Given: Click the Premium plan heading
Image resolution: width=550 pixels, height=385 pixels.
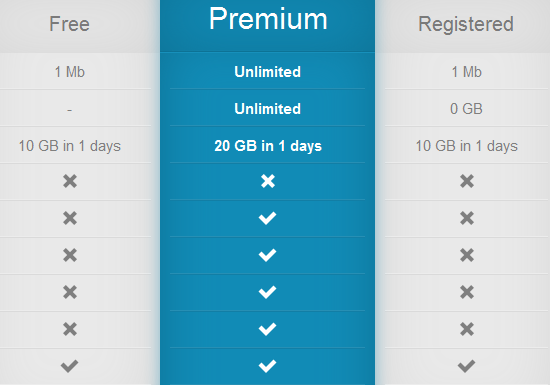Looking at the screenshot, I should [x=268, y=19].
